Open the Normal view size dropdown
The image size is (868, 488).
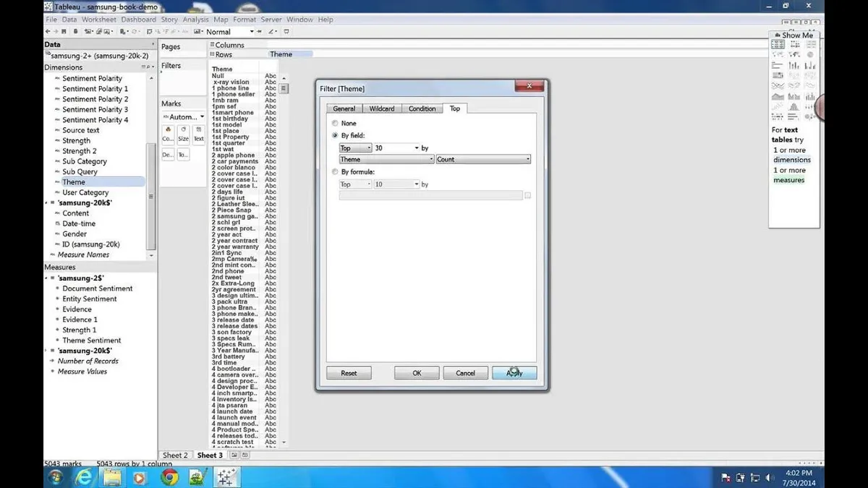252,32
